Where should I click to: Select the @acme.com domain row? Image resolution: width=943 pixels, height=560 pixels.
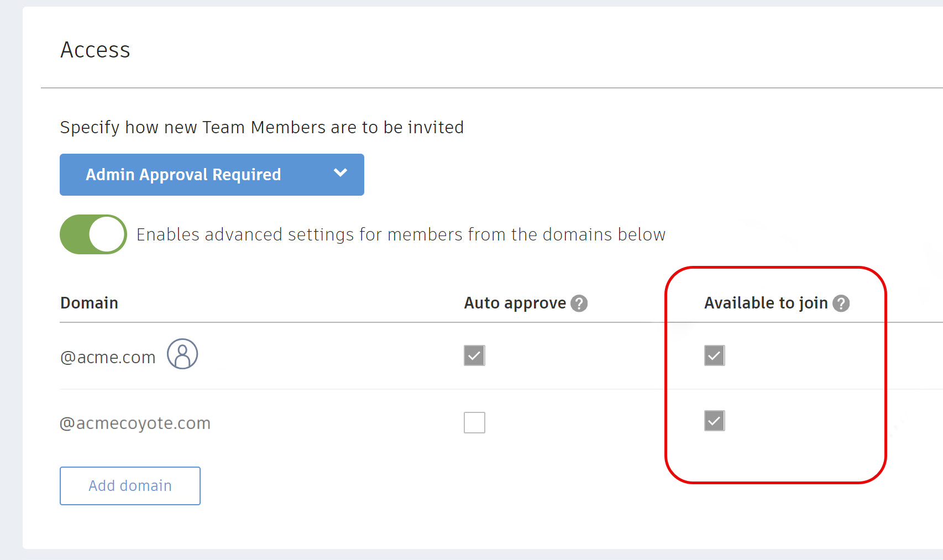[108, 357]
